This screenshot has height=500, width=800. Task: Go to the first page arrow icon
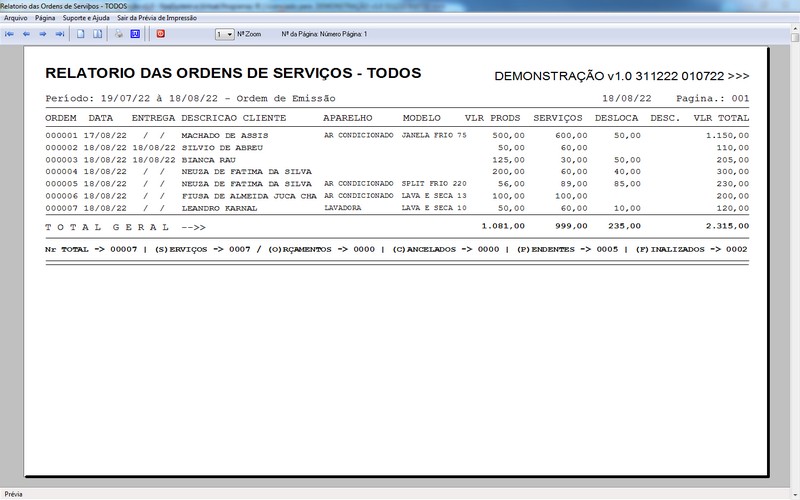point(9,34)
